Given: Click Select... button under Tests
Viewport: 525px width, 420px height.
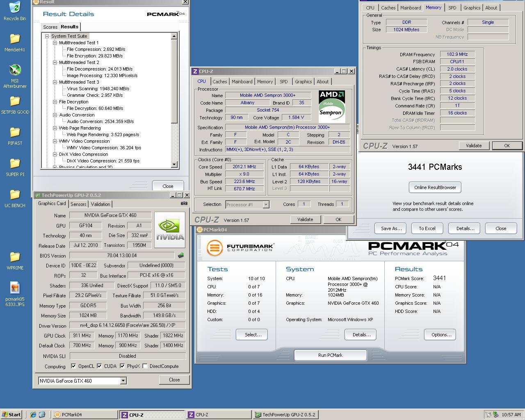Looking at the screenshot, I should (252, 335).
